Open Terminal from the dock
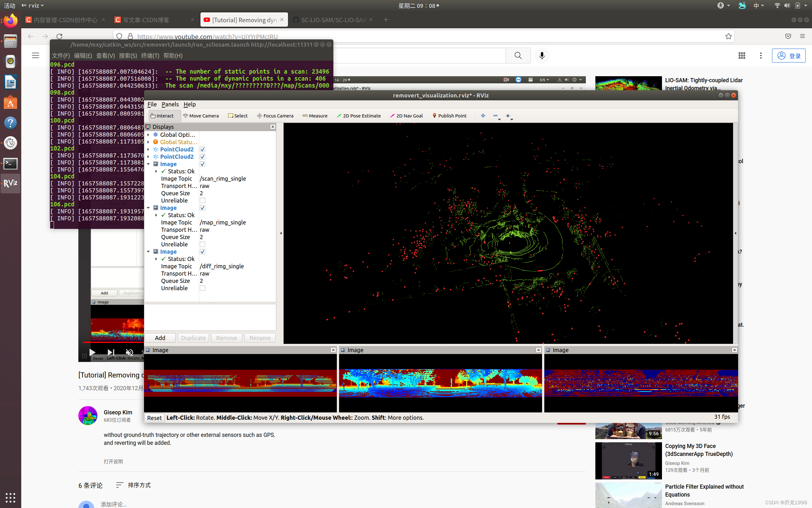The width and height of the screenshot is (812, 508). (x=10, y=164)
